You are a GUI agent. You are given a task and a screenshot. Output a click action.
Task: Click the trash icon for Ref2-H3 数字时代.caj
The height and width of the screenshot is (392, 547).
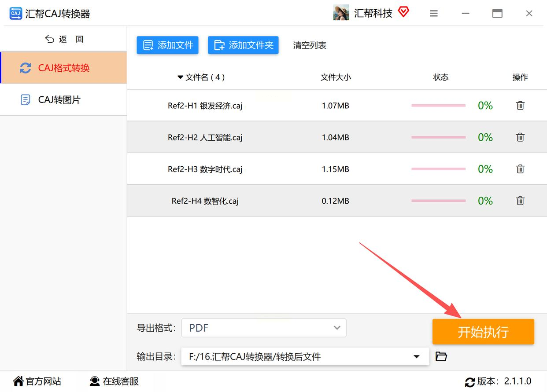[x=520, y=169]
